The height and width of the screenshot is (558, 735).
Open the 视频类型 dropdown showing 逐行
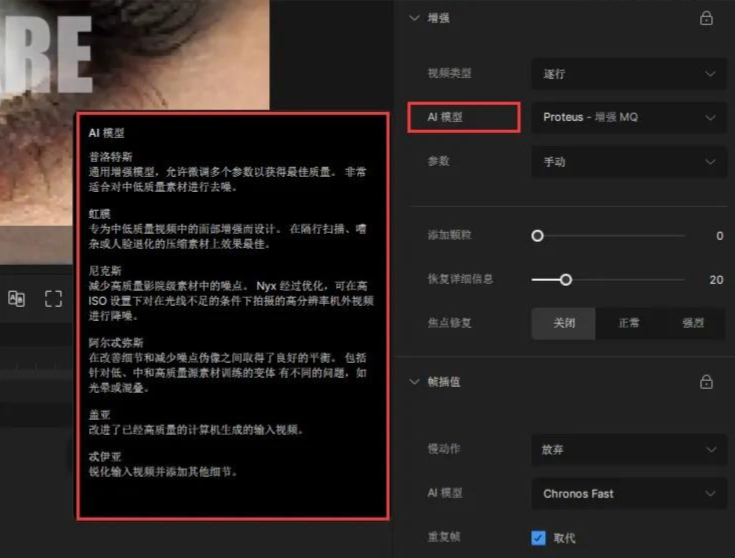click(629, 74)
